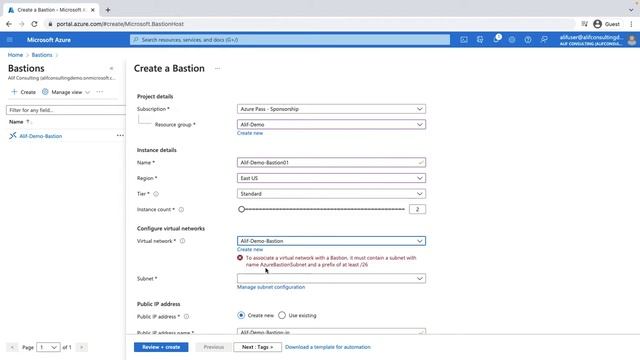Click the Microsoft Azure logo text
The width and height of the screenshot is (640, 360).
pos(49,40)
